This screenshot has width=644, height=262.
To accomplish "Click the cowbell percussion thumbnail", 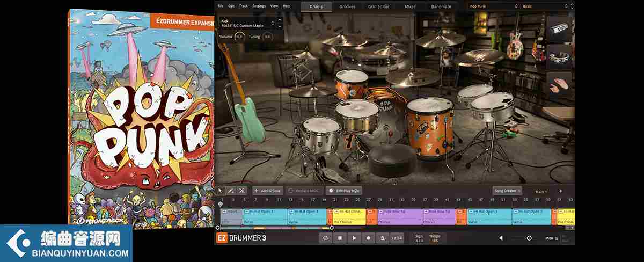I will click(559, 29).
